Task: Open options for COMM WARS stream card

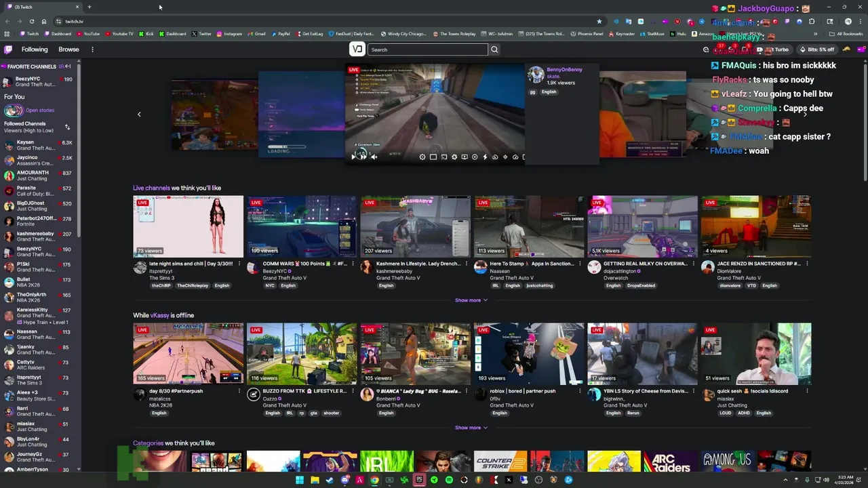Action: (x=353, y=264)
